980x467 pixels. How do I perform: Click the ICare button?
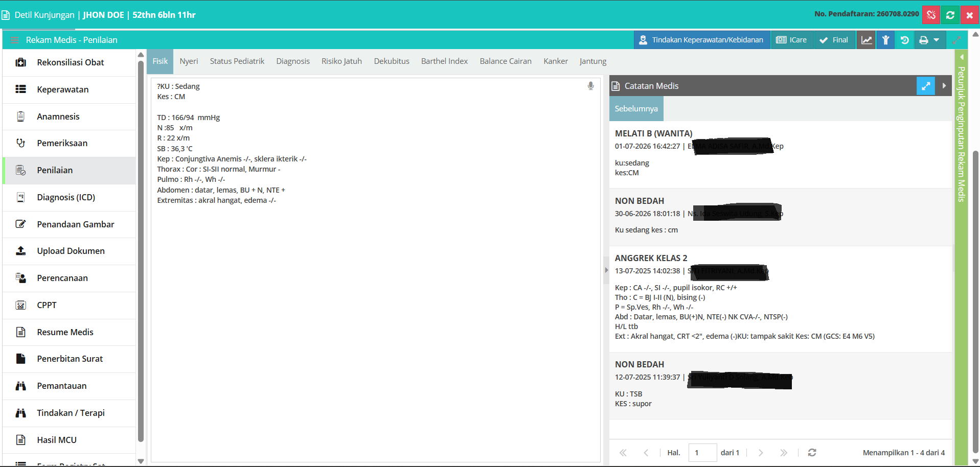791,40
